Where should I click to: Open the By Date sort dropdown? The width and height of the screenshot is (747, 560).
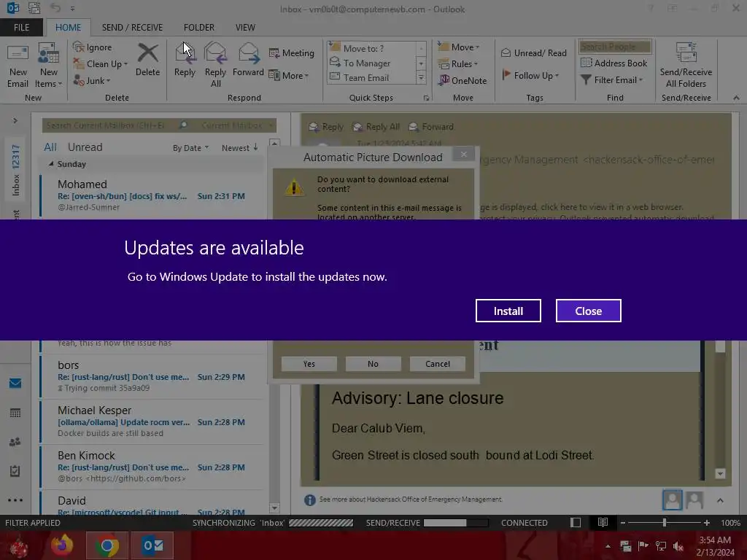(x=190, y=148)
